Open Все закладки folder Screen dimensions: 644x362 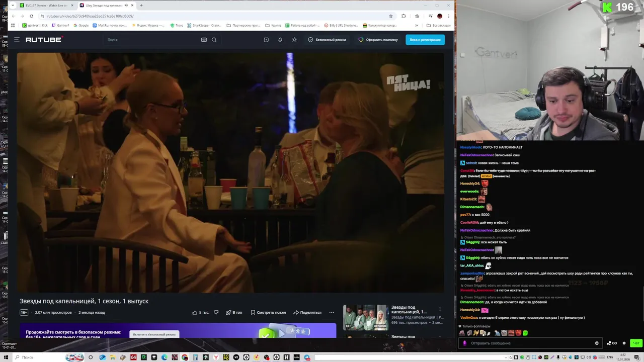click(x=438, y=26)
